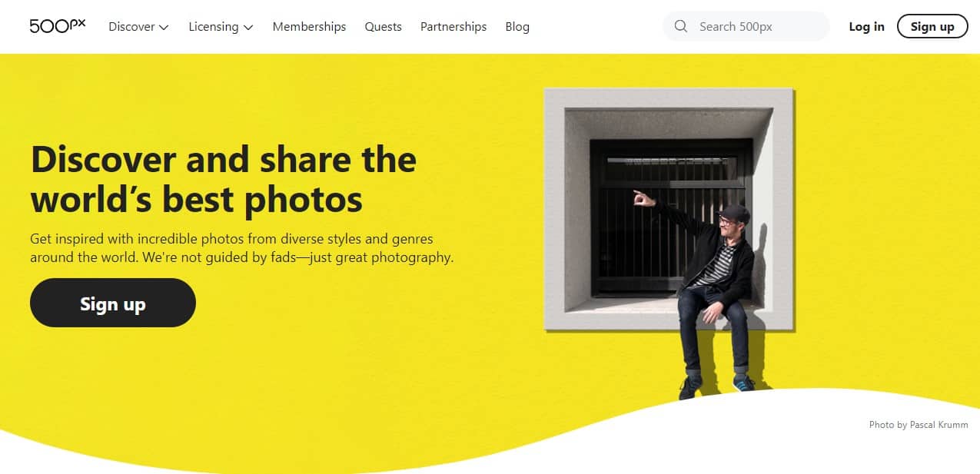Expand the Licensing chevron arrow
980x474 pixels.
pos(247,28)
